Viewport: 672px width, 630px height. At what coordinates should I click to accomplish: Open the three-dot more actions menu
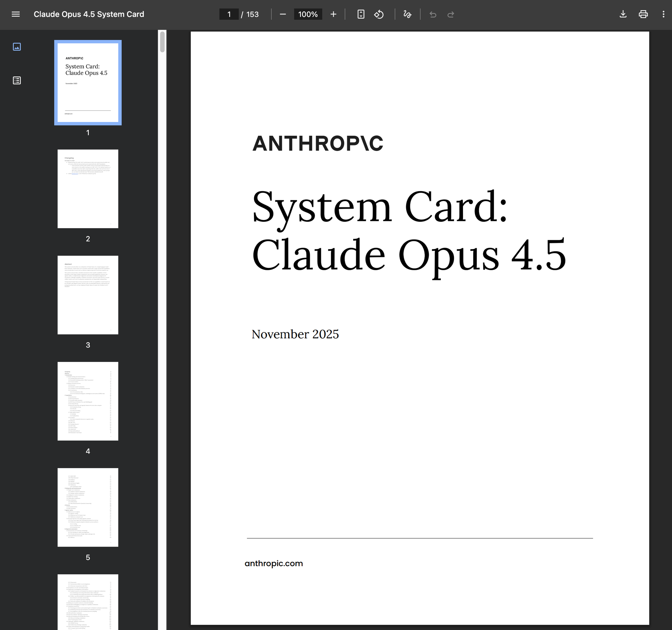(663, 14)
